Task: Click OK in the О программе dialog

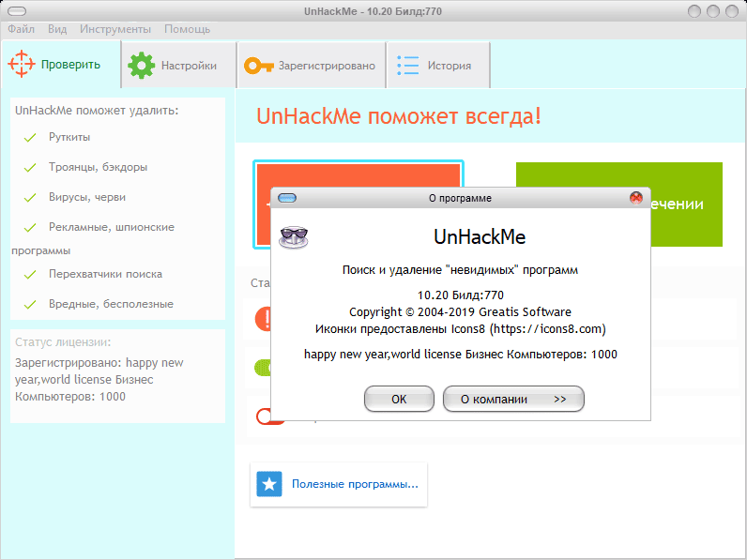Action: tap(399, 399)
